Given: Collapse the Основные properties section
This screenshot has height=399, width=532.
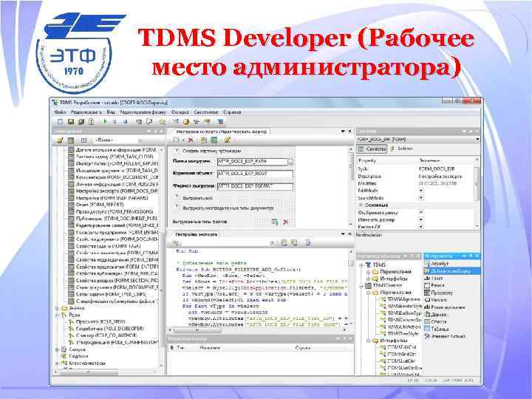Looking at the screenshot, I should [x=361, y=205].
